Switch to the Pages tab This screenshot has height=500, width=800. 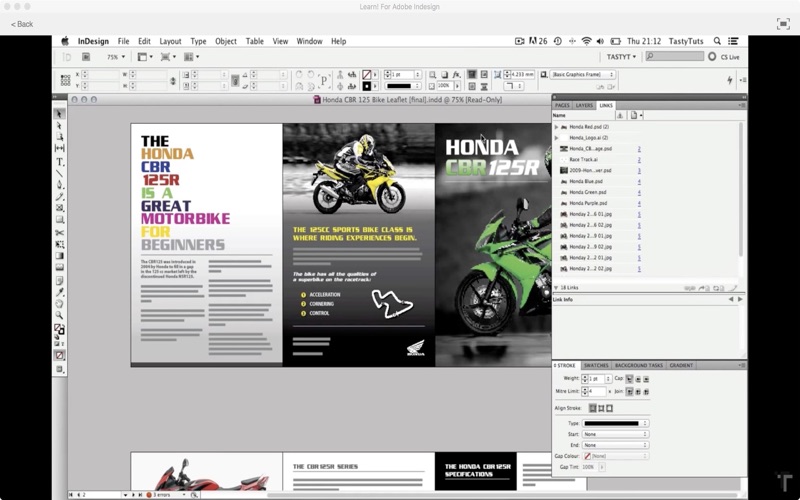[x=562, y=105]
